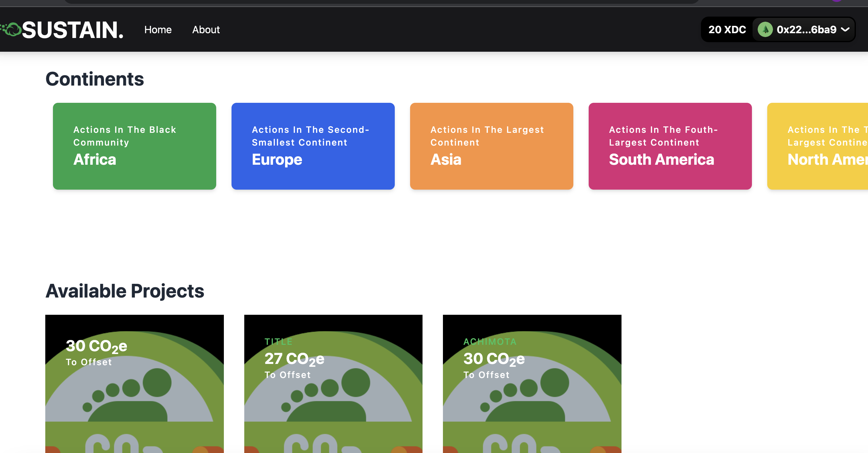Open the blue Europe continent card

pyautogui.click(x=313, y=146)
